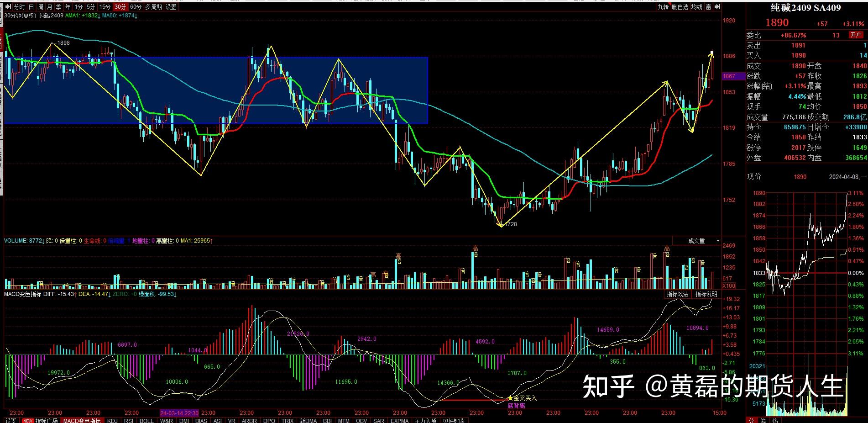Image resolution: width=868 pixels, height=423 pixels.
Task: Select the W&R indicator tab
Action: pyautogui.click(x=167, y=420)
